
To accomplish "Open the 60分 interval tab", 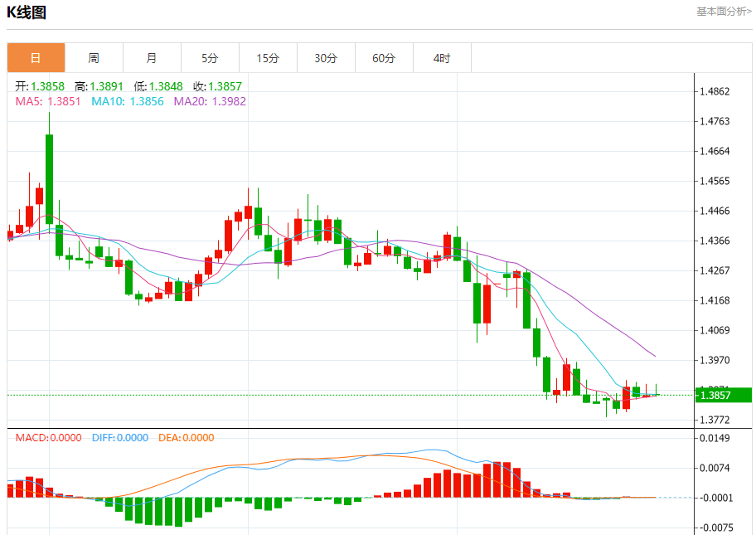I will 384,58.
